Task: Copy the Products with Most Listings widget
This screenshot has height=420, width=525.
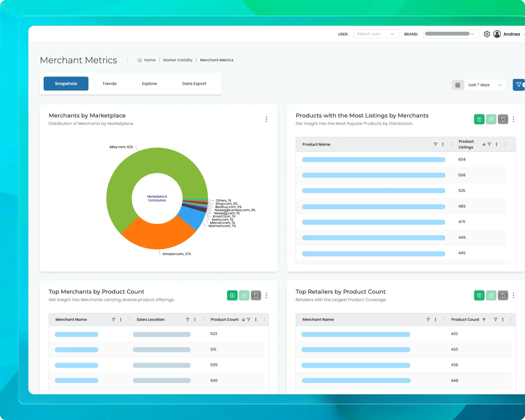Action: click(x=491, y=119)
